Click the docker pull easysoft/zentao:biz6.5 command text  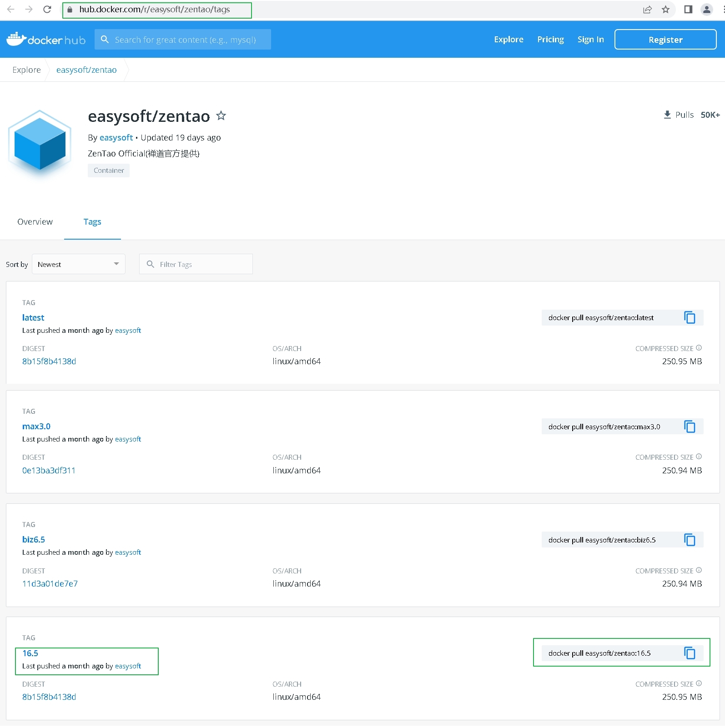tap(602, 540)
